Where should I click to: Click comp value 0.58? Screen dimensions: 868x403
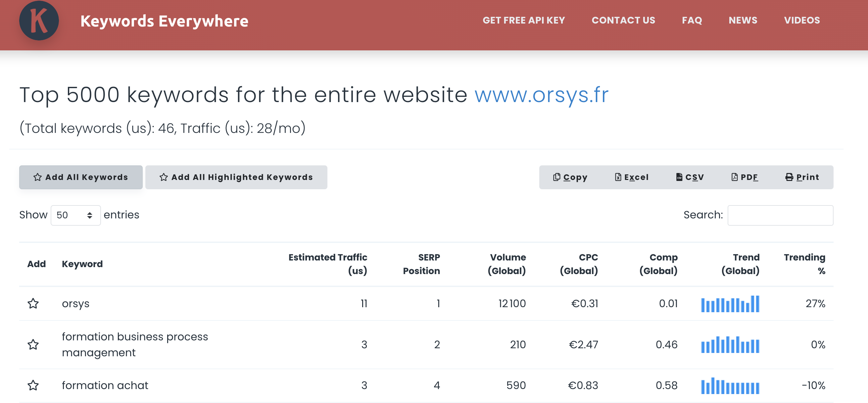tap(666, 385)
